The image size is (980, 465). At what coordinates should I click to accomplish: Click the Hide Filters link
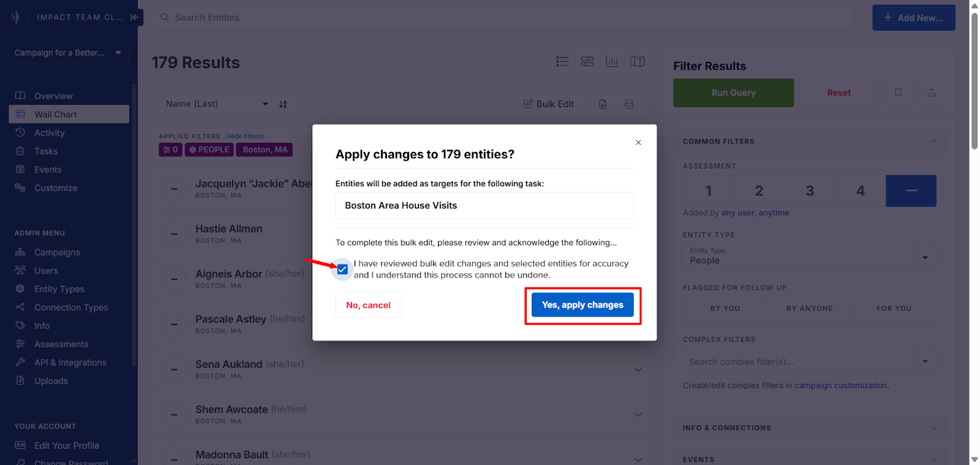pyautogui.click(x=245, y=137)
